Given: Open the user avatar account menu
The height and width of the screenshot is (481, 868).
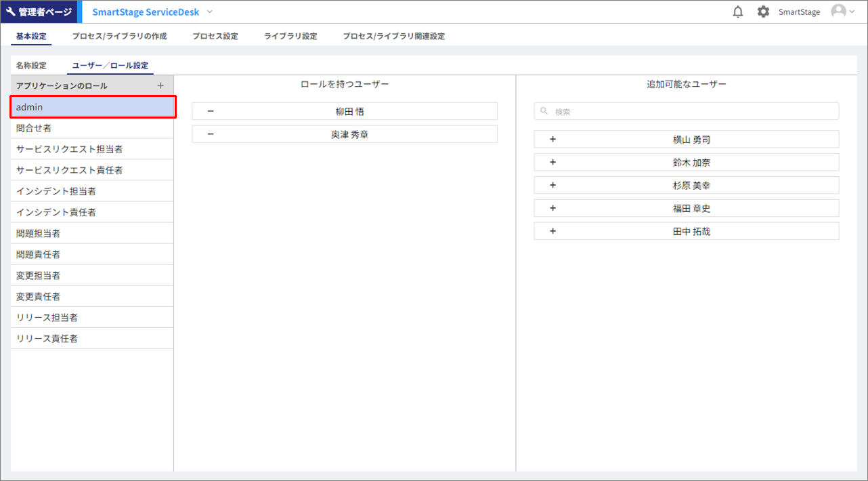Looking at the screenshot, I should [842, 12].
